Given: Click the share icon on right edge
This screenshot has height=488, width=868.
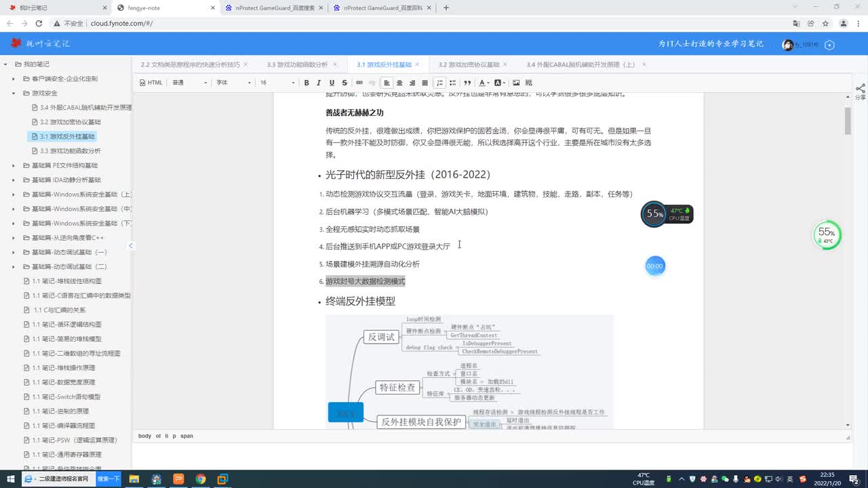Looking at the screenshot, I should click(x=861, y=91).
